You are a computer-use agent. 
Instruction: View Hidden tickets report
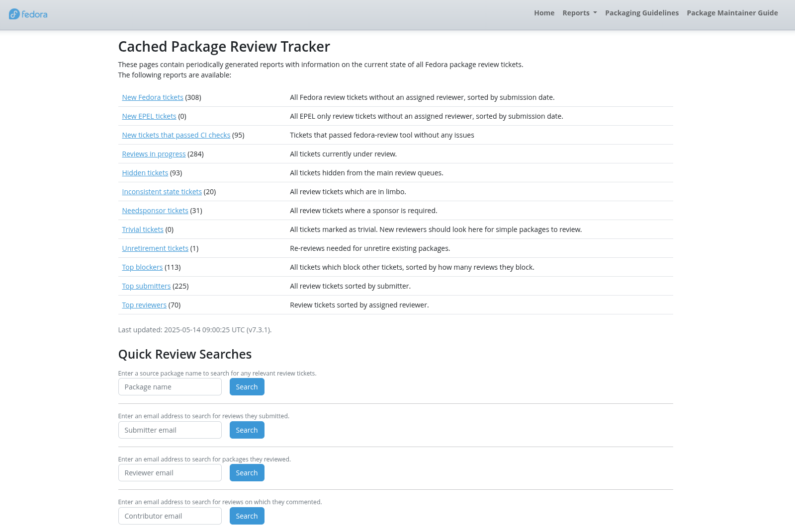tap(145, 173)
